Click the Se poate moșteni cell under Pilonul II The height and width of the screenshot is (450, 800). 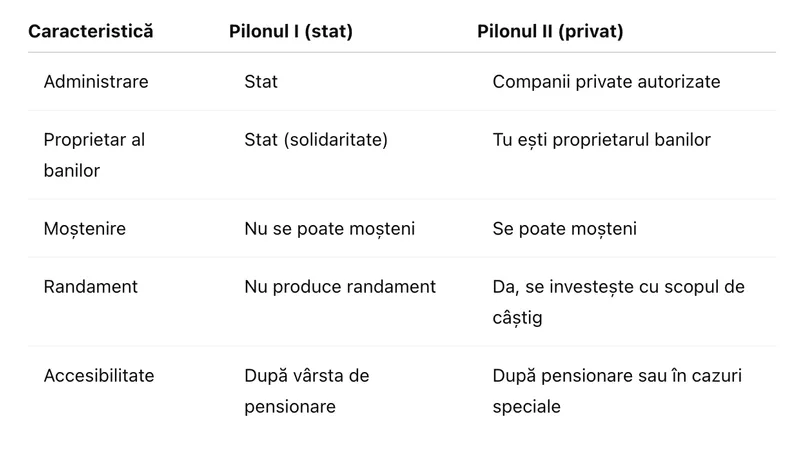coord(565,229)
